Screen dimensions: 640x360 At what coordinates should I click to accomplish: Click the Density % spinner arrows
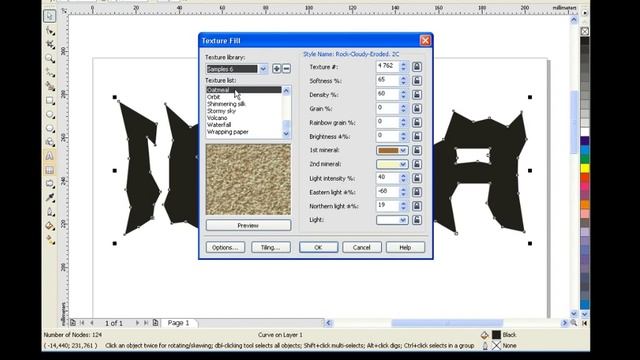point(403,95)
